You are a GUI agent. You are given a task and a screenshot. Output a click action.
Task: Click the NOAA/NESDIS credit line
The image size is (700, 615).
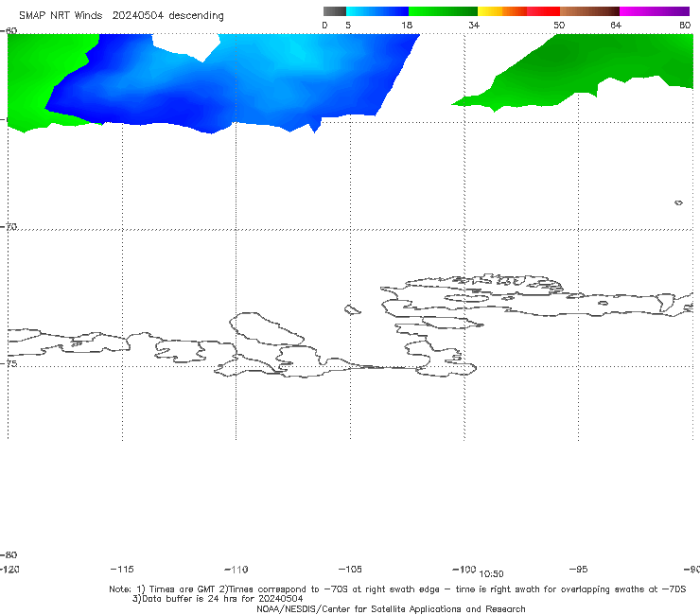tap(391, 608)
